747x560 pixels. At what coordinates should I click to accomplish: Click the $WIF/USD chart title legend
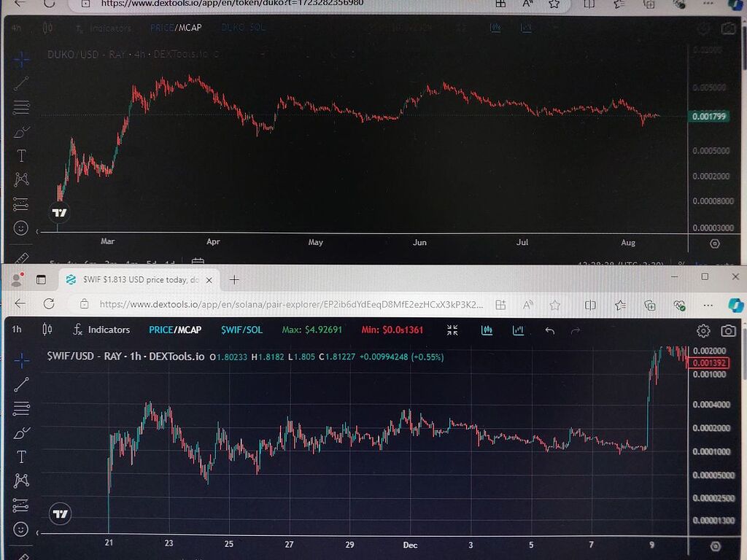pyautogui.click(x=125, y=356)
